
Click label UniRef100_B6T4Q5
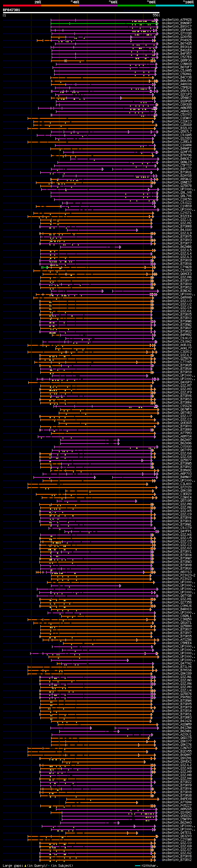coord(177,43)
